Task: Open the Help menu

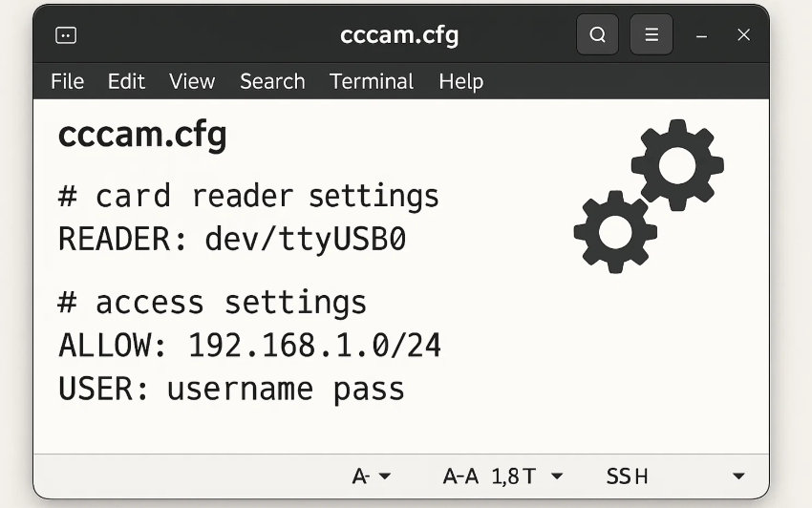Action: tap(460, 81)
